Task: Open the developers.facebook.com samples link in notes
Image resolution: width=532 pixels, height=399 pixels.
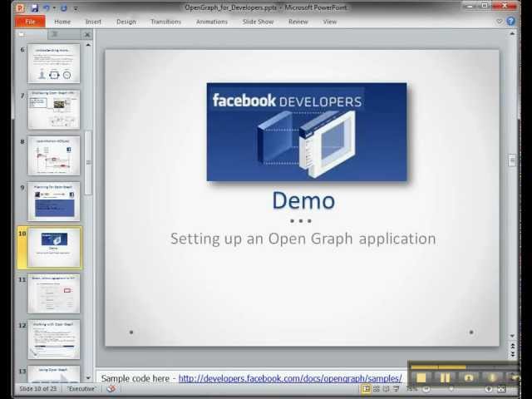Action: coord(290,378)
